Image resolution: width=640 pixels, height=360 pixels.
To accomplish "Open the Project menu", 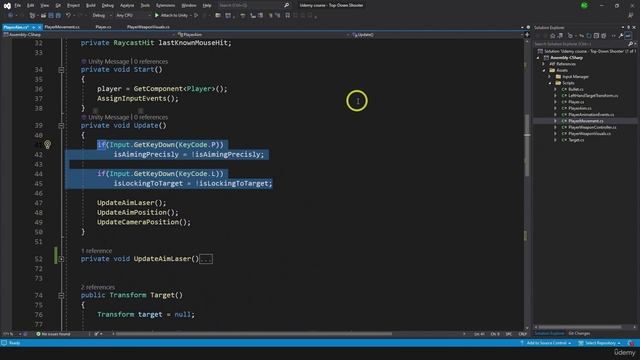I will [x=73, y=6].
